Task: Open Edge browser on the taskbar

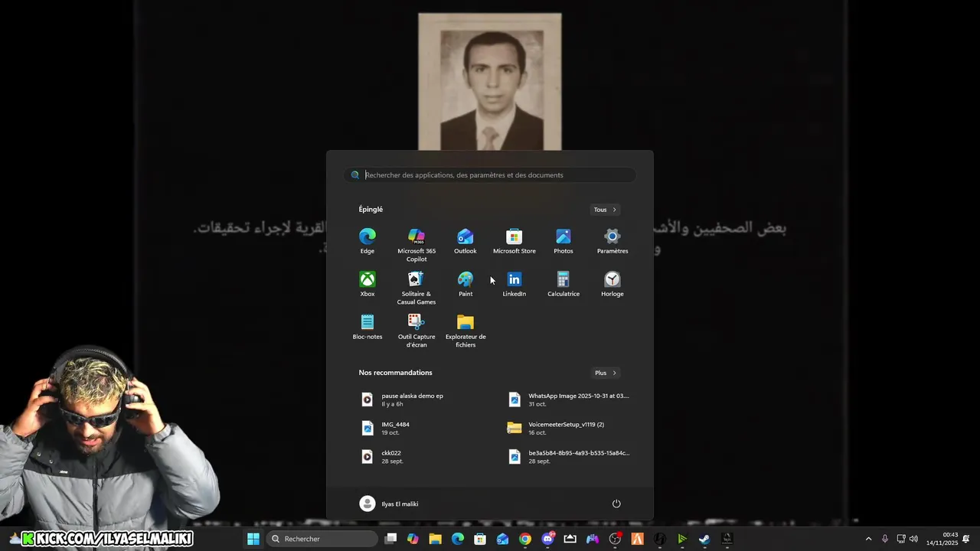Action: 458,539
